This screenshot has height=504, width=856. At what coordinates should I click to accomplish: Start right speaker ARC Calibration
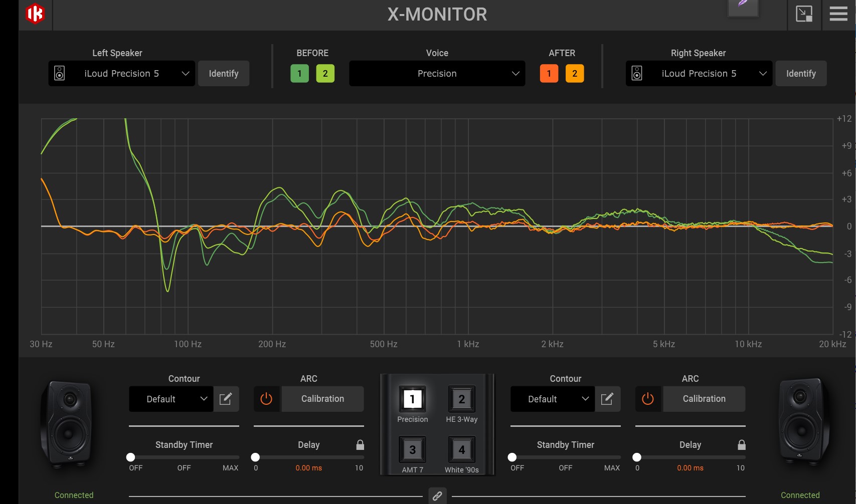[x=705, y=399]
